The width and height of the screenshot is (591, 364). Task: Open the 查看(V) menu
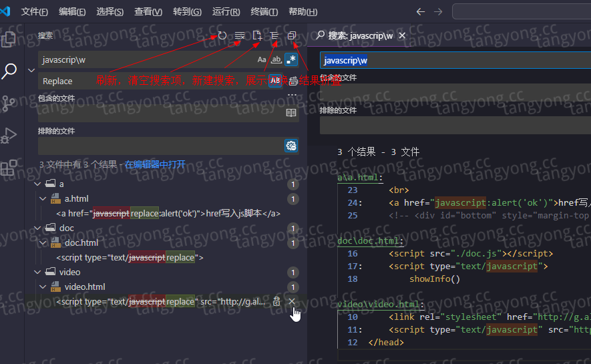(148, 11)
